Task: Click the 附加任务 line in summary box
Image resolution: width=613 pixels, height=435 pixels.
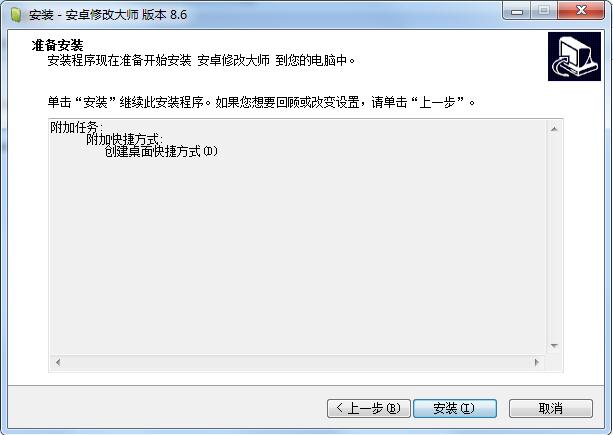Action: point(77,127)
